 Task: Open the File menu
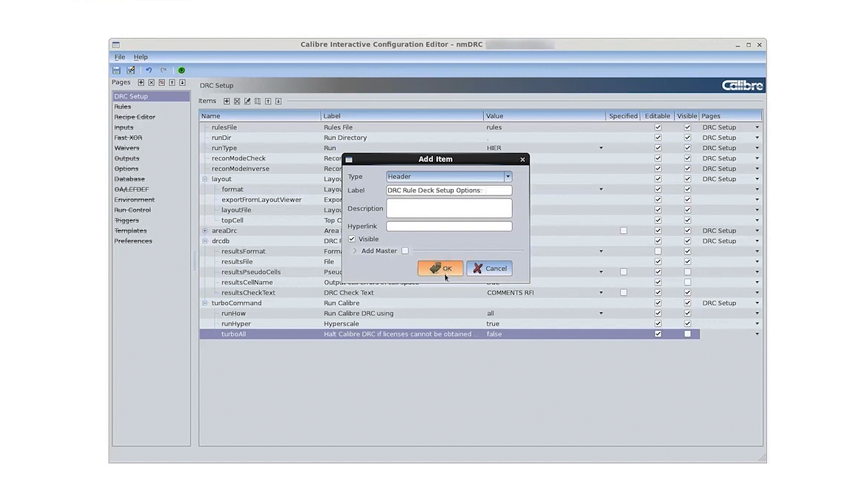[x=119, y=57]
